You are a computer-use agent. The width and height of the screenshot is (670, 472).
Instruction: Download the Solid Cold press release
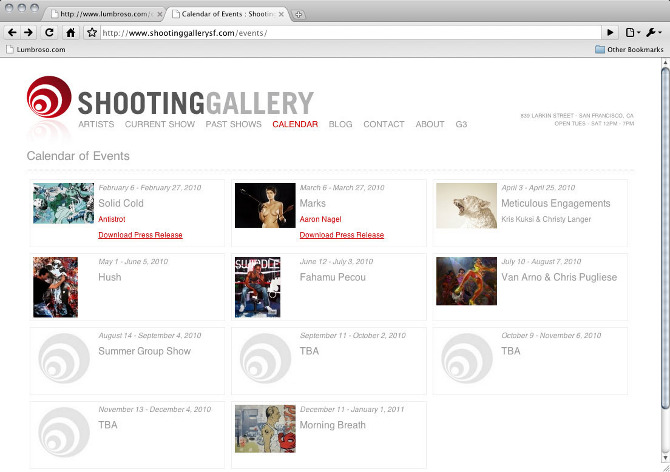(140, 235)
